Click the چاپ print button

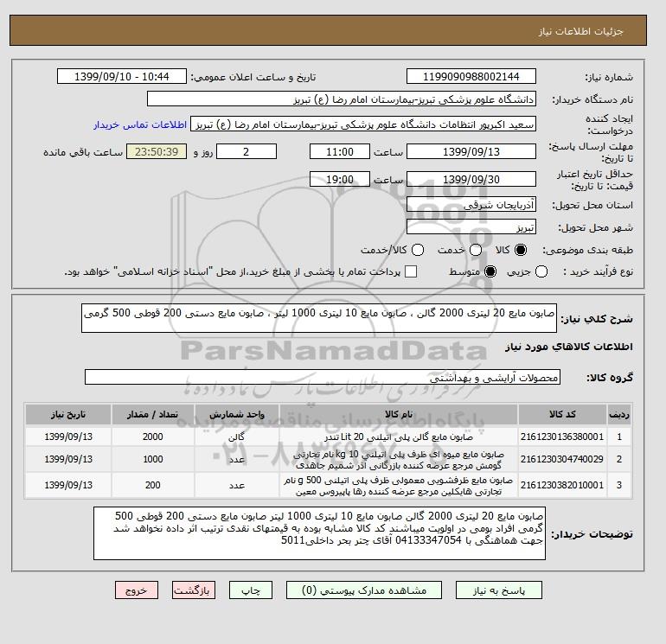251,590
